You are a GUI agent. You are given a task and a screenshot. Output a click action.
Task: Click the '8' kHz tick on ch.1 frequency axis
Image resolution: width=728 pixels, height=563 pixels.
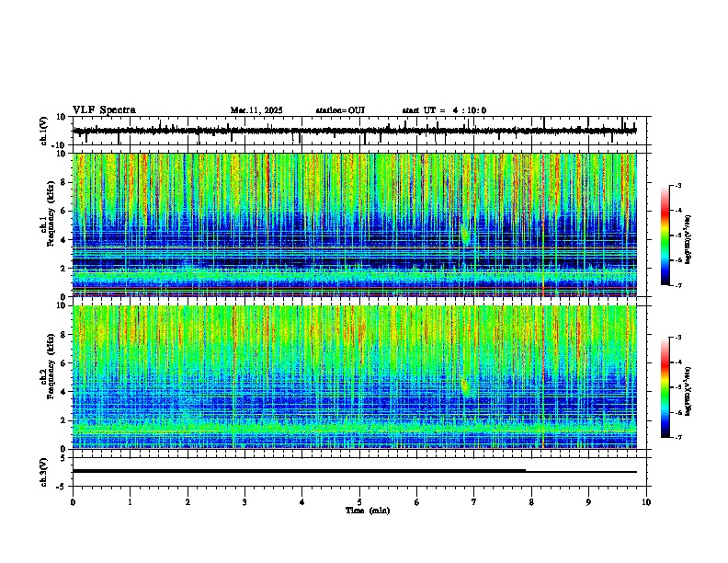point(63,182)
